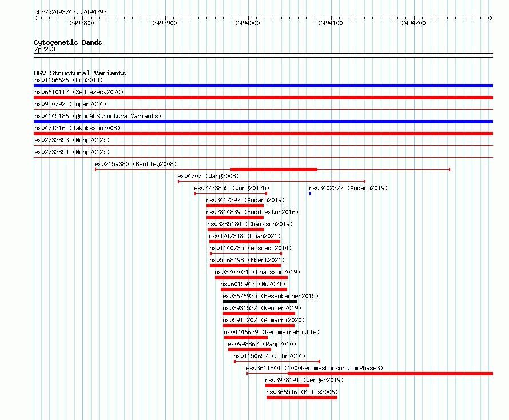Select nsv3417397 (Audano2019) label

245,200
